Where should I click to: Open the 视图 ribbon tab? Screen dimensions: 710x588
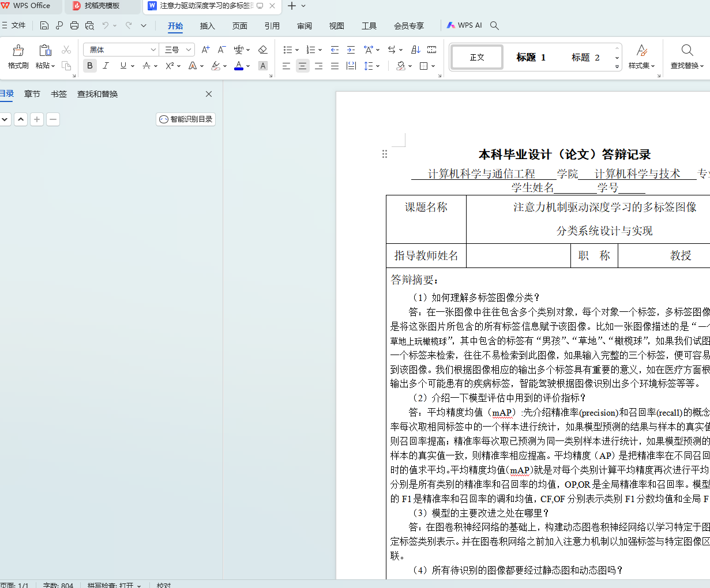tap(337, 26)
